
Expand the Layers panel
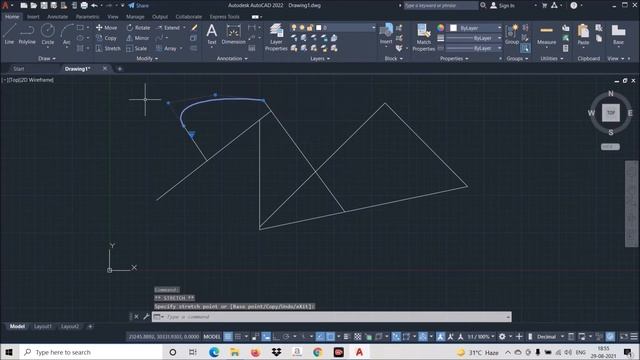(320, 58)
